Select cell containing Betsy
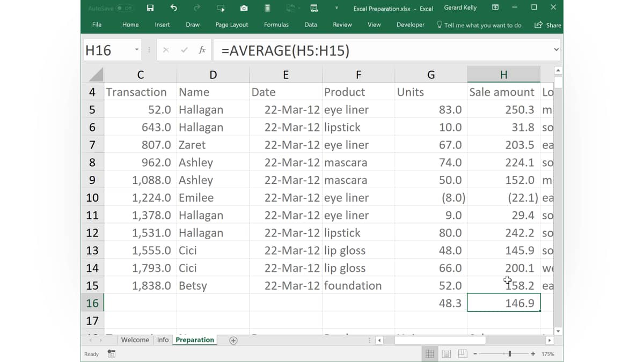This screenshot has width=644, height=362. [213, 285]
